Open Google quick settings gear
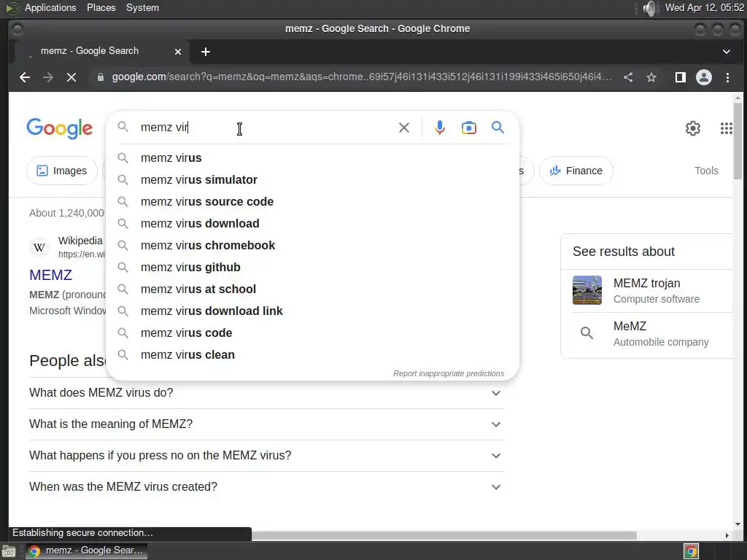The width and height of the screenshot is (747, 560). point(693,128)
